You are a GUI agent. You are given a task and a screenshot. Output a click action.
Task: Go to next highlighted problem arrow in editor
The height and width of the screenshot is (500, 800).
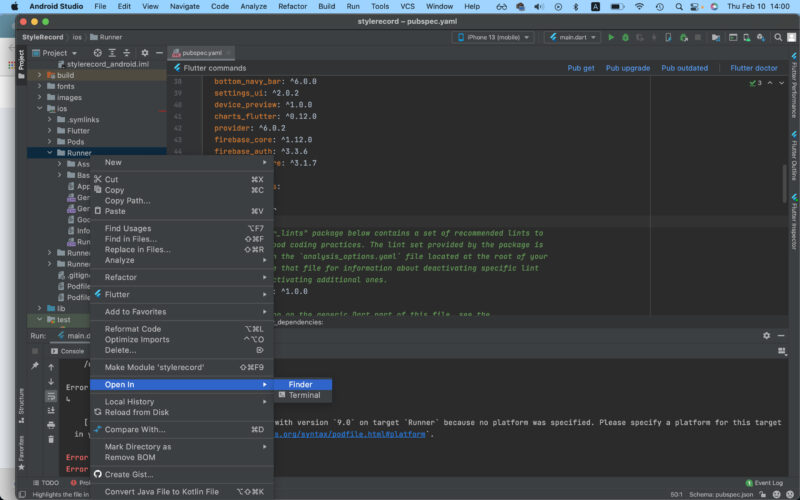(781, 83)
